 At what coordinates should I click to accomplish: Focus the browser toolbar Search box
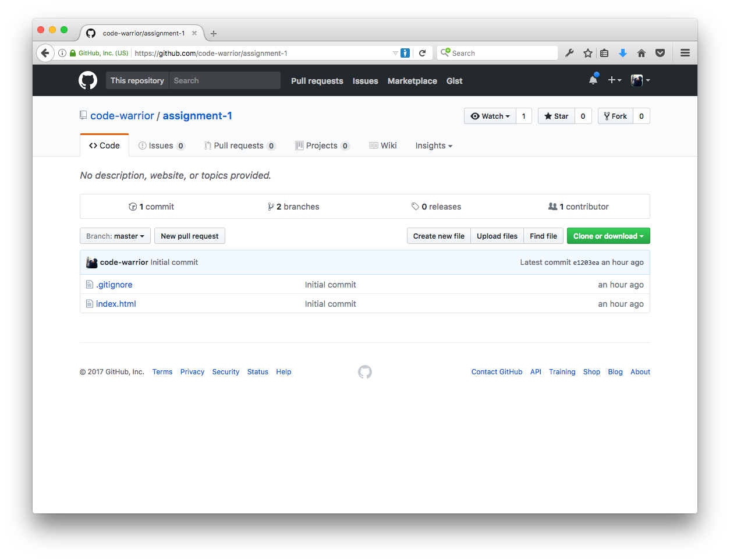[498, 53]
